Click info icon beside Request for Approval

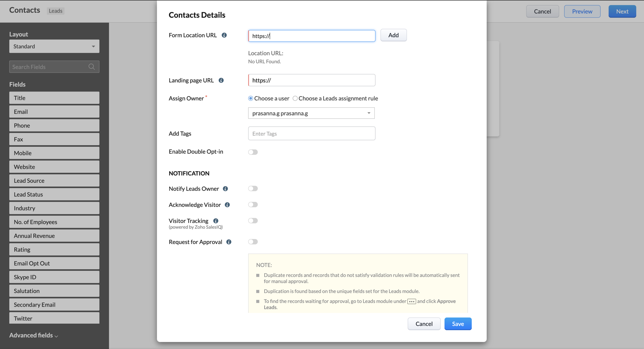coord(229,242)
